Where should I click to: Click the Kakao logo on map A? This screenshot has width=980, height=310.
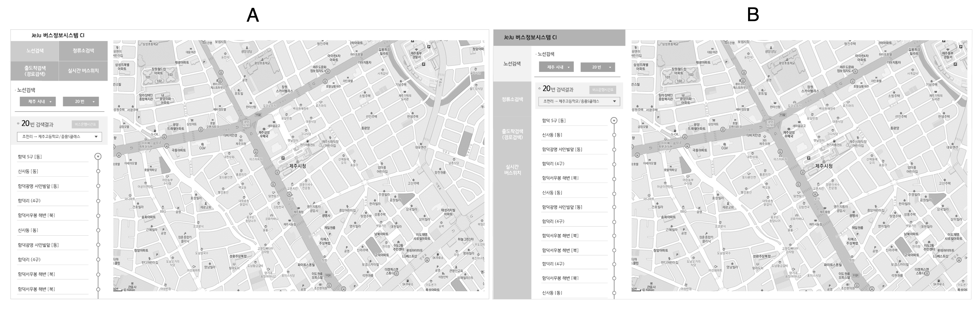click(x=130, y=290)
